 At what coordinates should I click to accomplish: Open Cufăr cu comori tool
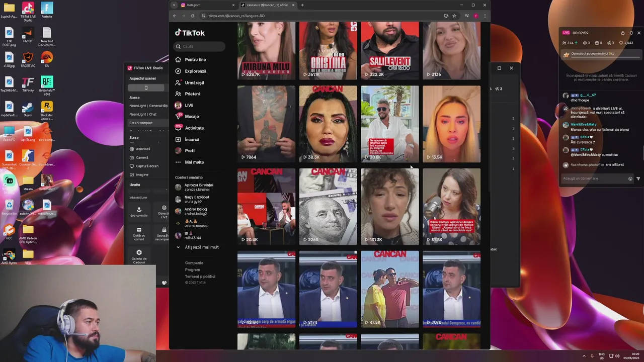click(x=139, y=233)
